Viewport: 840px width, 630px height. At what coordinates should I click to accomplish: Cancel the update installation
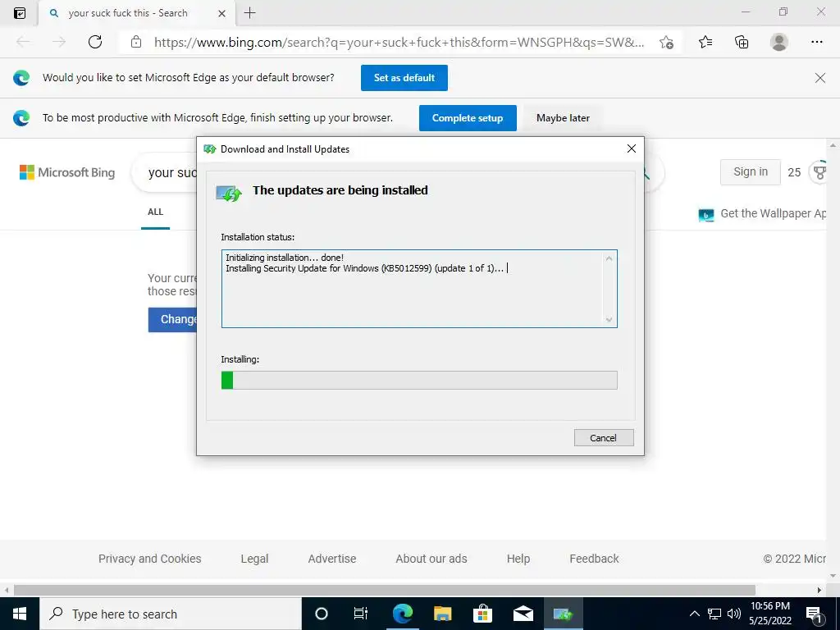604,438
